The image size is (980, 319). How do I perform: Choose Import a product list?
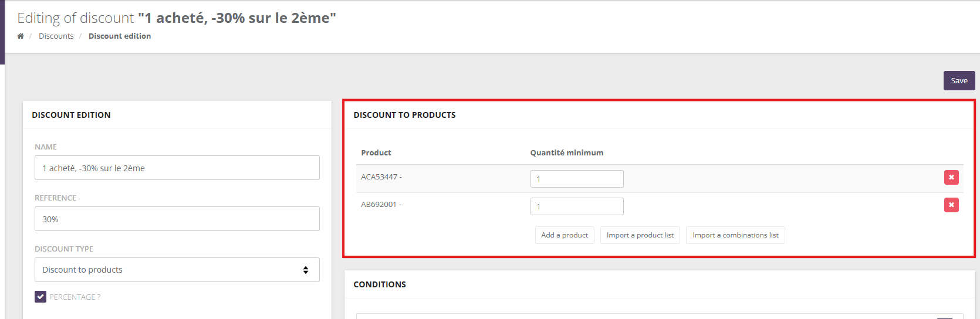640,235
